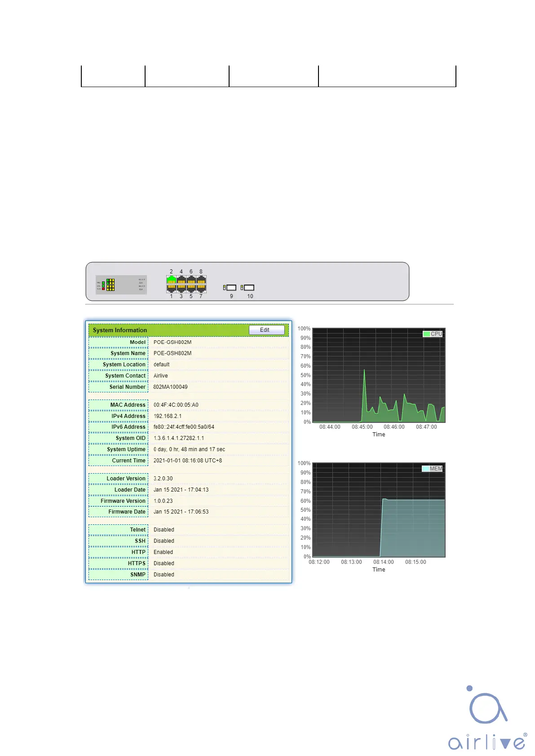Click the green active port 2 icon
The height and width of the screenshot is (756, 535).
tap(171, 280)
